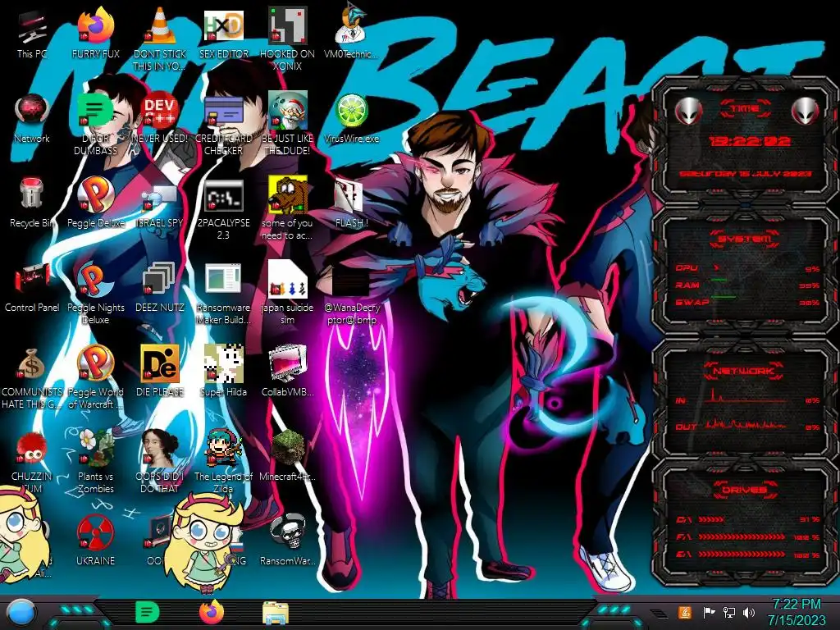Click the right alien head widget logo
The height and width of the screenshot is (630, 840).
[x=806, y=112]
